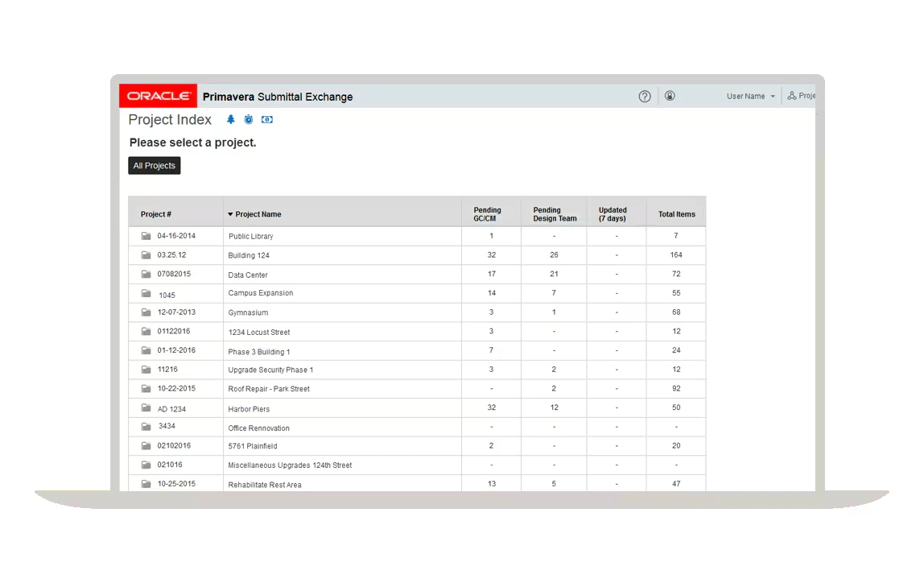Click the All Projects button

click(x=154, y=165)
